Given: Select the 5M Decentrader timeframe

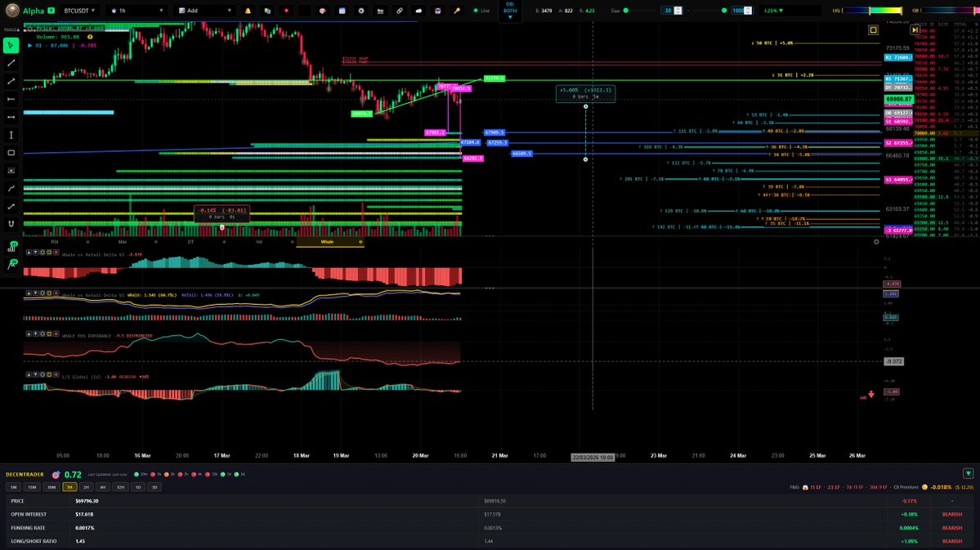Looking at the screenshot, I should point(13,487).
